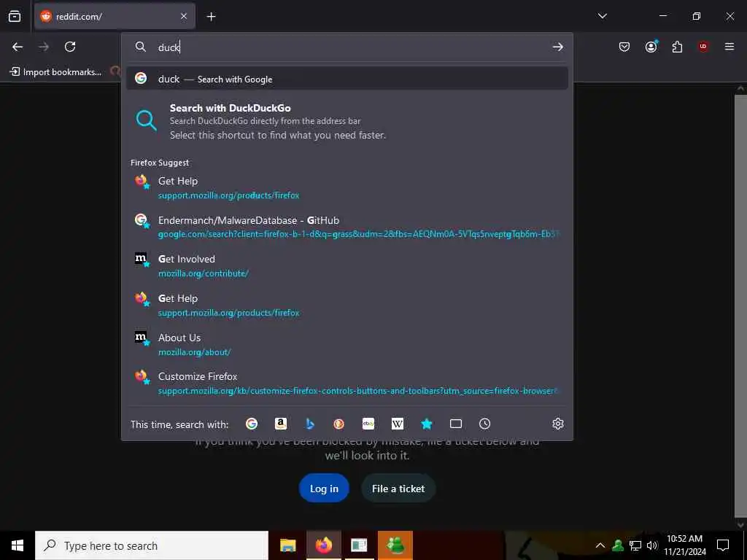This screenshot has width=747, height=560.
Task: Close the reddit.com tab
Action: 184,16
